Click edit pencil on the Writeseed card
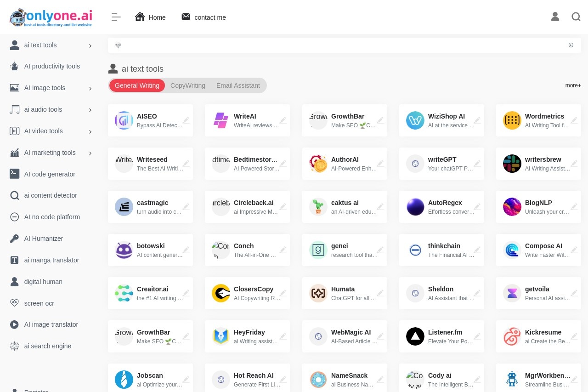This screenshot has height=392, width=588. (186, 164)
